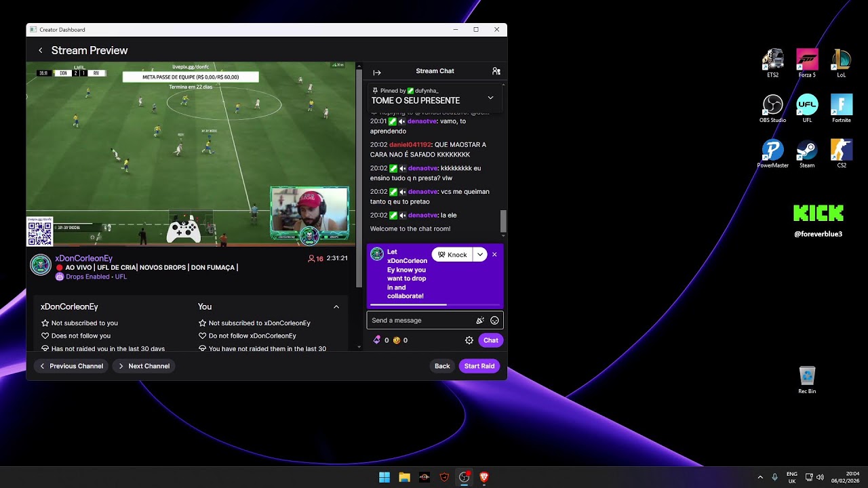Show hidden system tray icons
This screenshot has width=868, height=488.
tap(760, 477)
